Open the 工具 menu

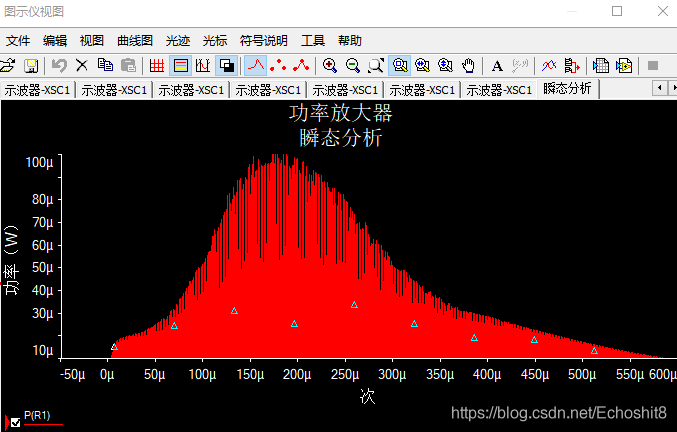(313, 41)
